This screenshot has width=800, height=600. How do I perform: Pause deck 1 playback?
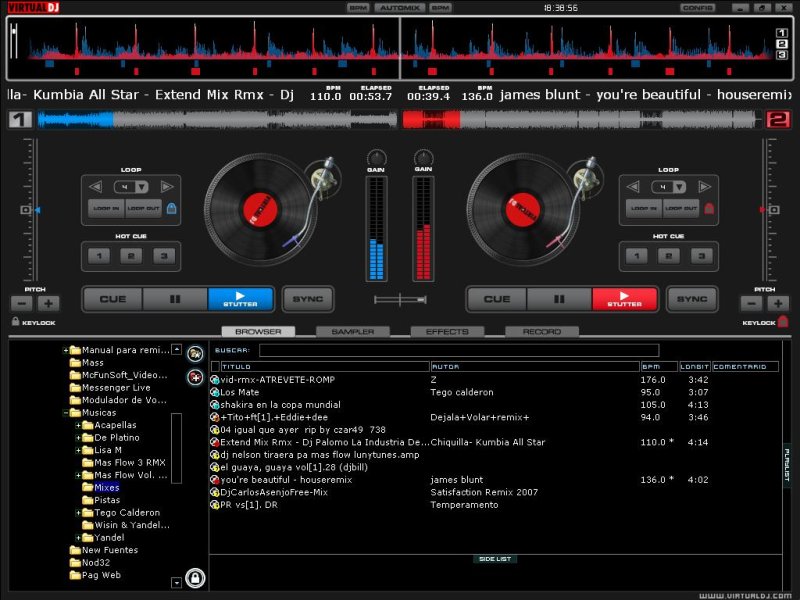pos(175,299)
